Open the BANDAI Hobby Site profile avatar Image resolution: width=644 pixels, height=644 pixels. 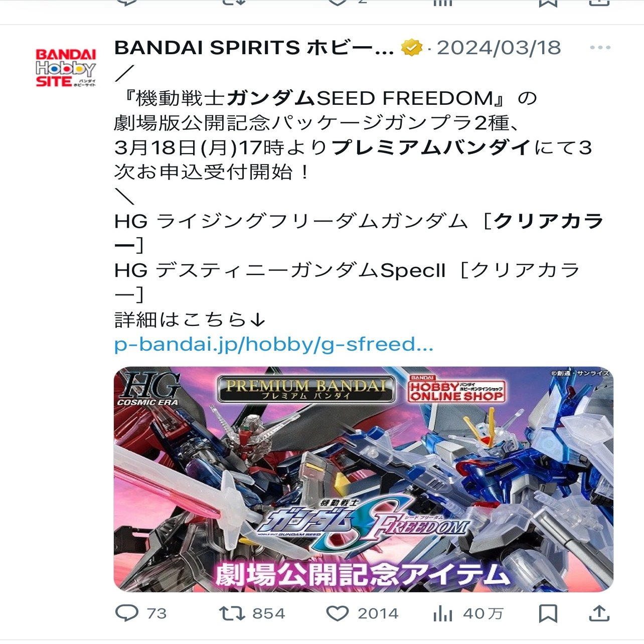(66, 68)
